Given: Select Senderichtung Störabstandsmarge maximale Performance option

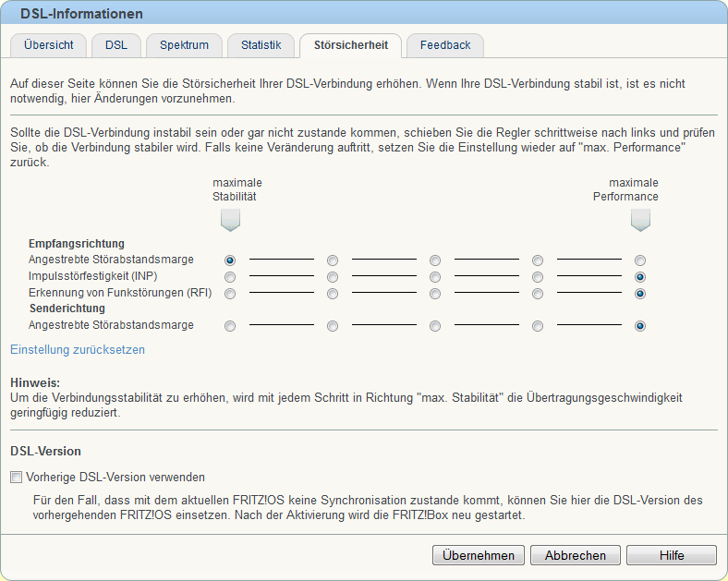Looking at the screenshot, I should (x=640, y=326).
